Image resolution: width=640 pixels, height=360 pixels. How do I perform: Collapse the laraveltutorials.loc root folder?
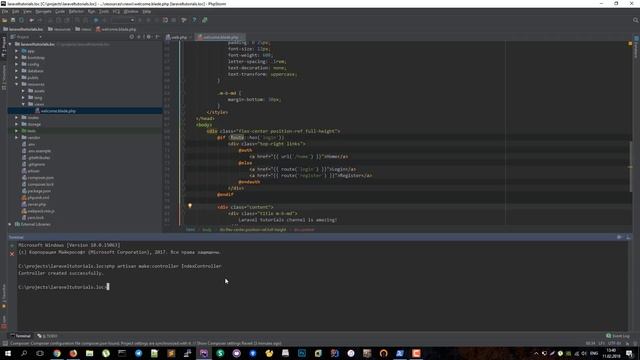pyautogui.click(x=10, y=44)
